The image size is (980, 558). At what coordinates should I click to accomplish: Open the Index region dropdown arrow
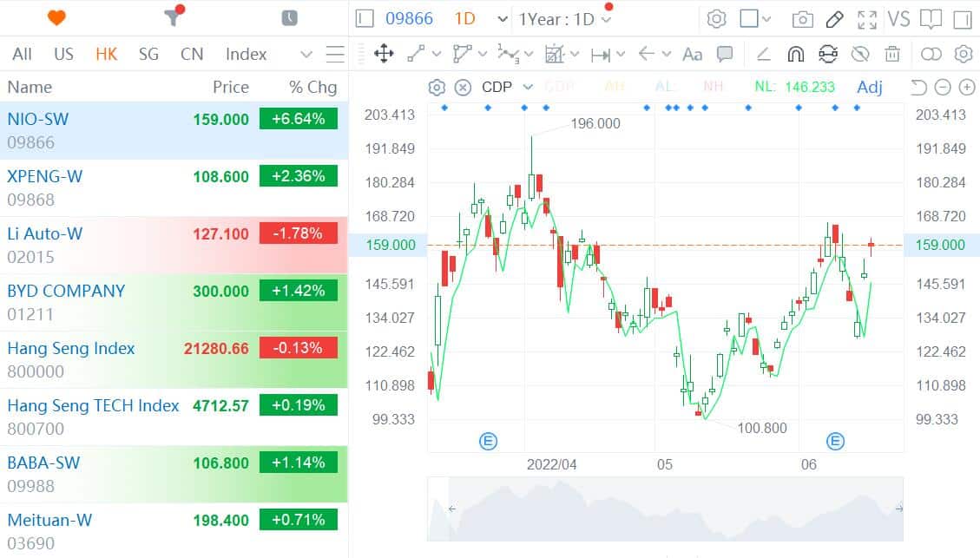click(306, 54)
